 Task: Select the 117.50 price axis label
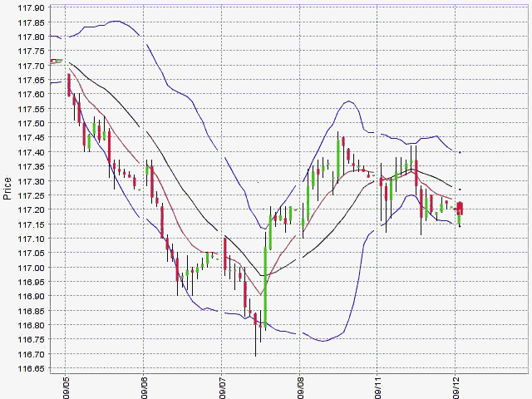tap(32, 123)
